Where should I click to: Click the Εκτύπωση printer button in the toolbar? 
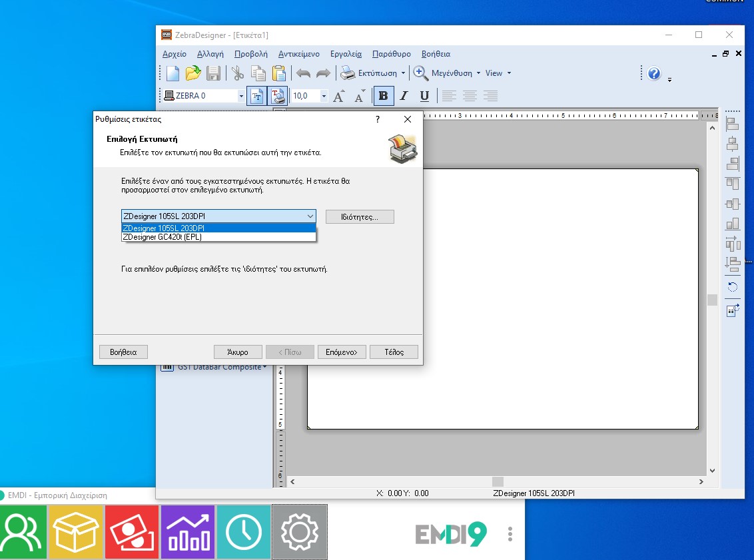click(369, 73)
